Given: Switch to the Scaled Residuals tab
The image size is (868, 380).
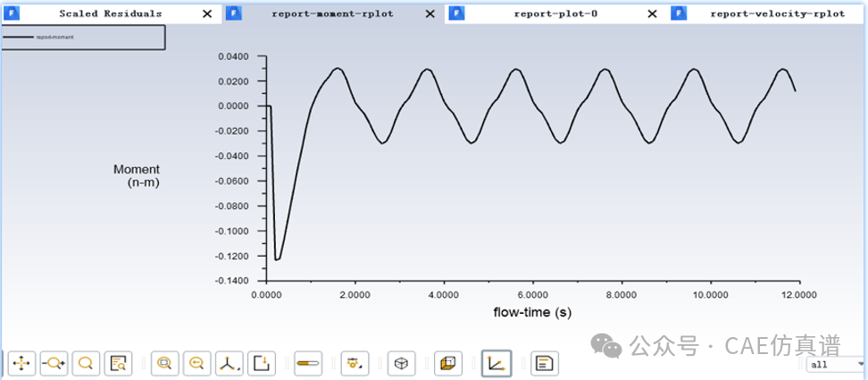Looking at the screenshot, I should [110, 13].
